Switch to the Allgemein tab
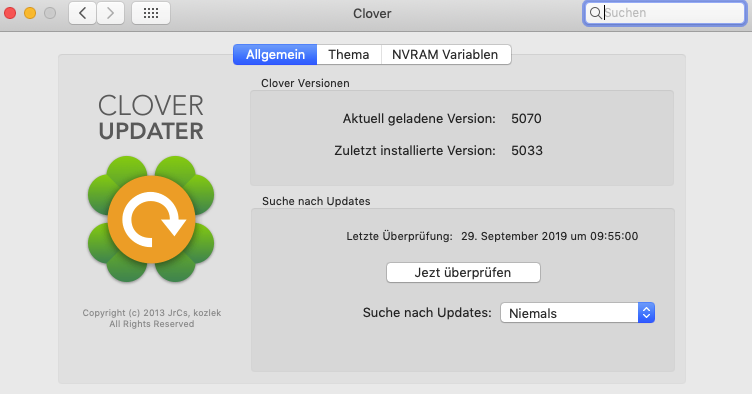752x394 pixels. (x=275, y=55)
